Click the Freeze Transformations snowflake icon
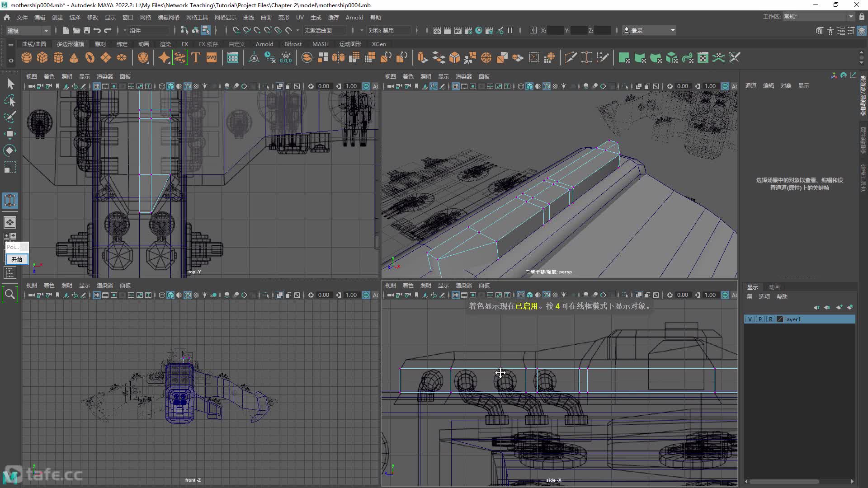Screen dimensions: 868x488 click(x=286, y=58)
